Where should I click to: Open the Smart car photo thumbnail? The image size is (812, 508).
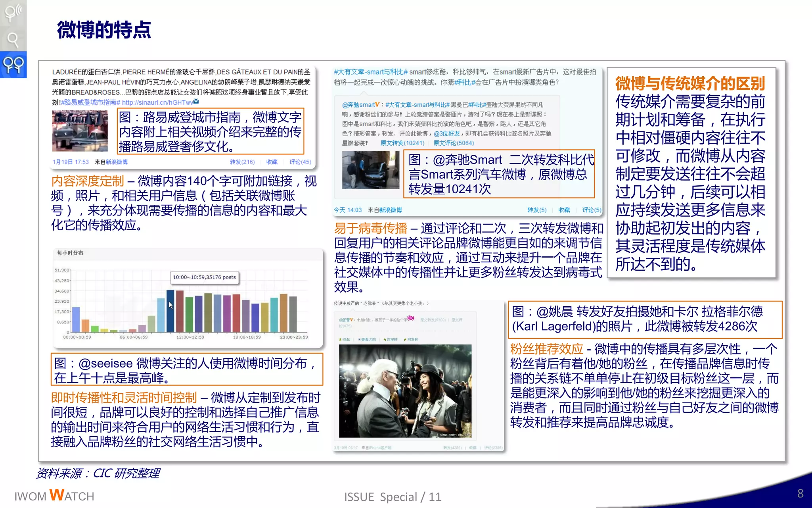371,170
